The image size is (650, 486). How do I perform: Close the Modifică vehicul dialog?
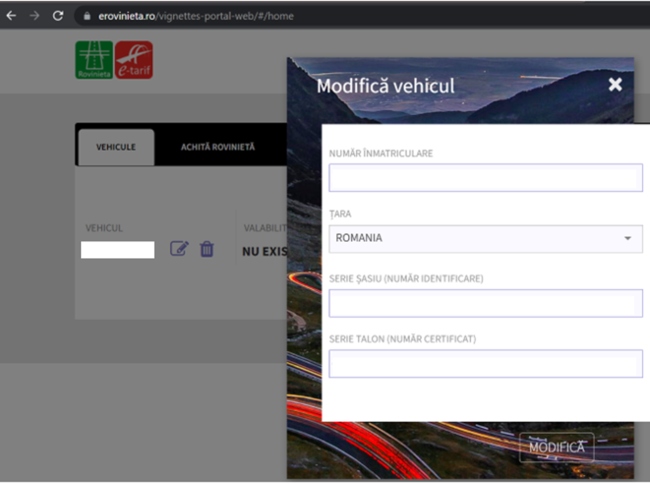pos(615,85)
